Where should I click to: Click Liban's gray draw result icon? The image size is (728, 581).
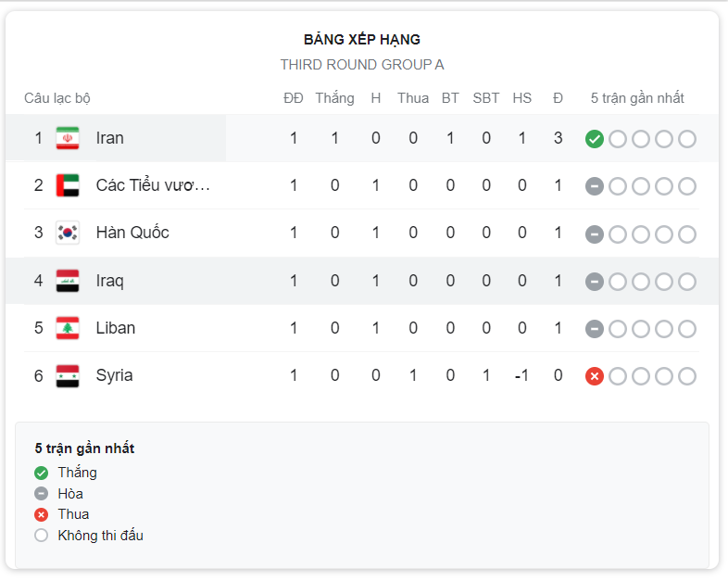pyautogui.click(x=595, y=329)
